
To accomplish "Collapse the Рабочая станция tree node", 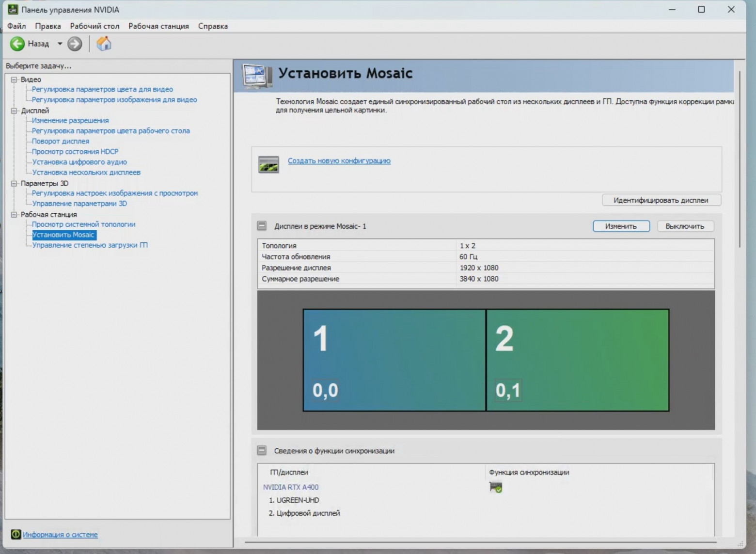I will tap(14, 214).
